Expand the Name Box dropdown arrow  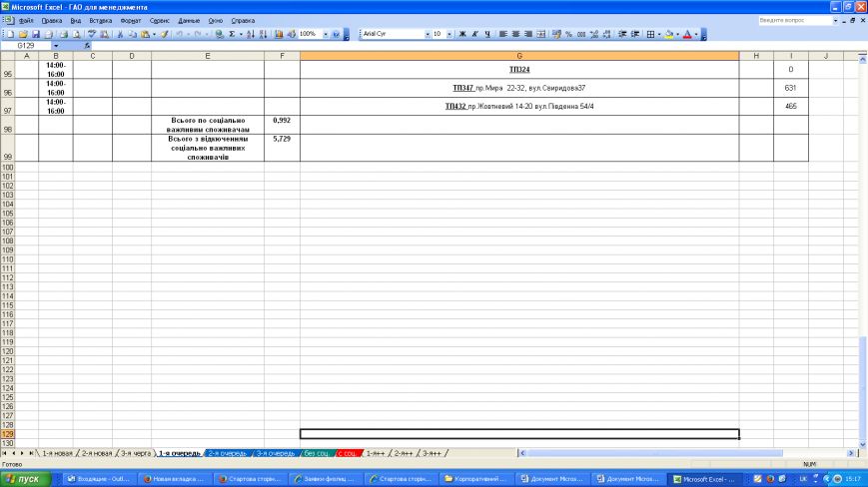(56, 46)
